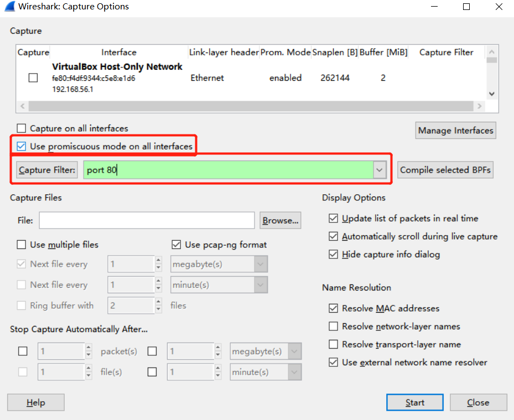Click the Wireshark shark fin title icon

(10, 7)
